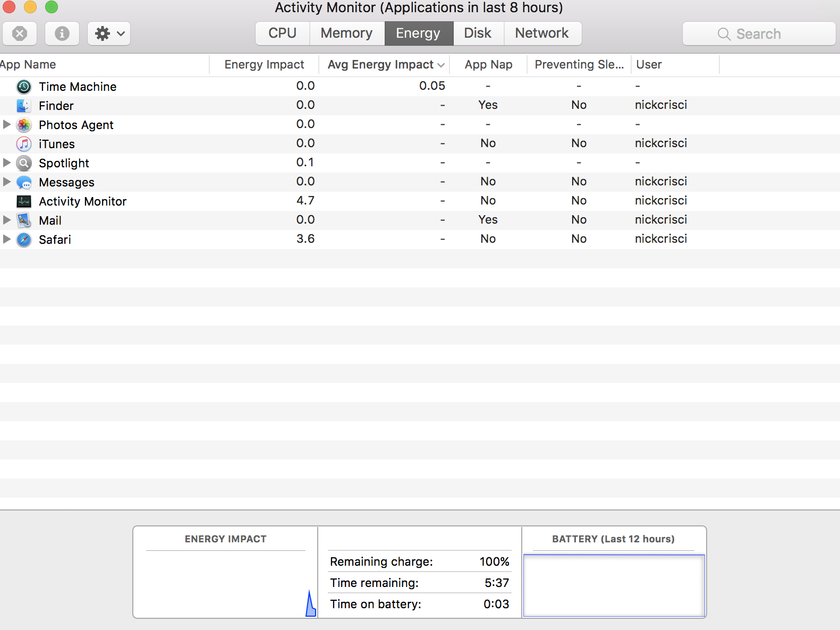The width and height of the screenshot is (840, 630).
Task: Click the Photos Agent icon
Action: 24,125
